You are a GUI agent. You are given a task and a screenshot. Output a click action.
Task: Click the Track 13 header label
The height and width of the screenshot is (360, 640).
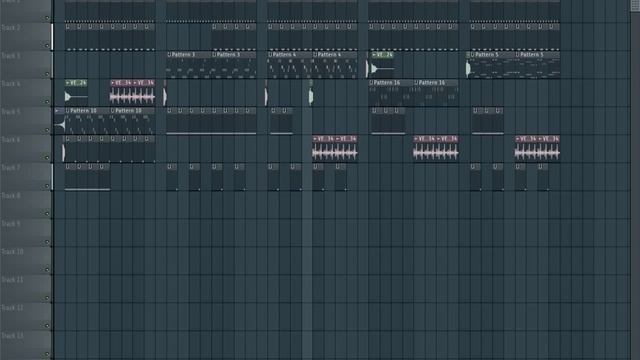(12, 336)
